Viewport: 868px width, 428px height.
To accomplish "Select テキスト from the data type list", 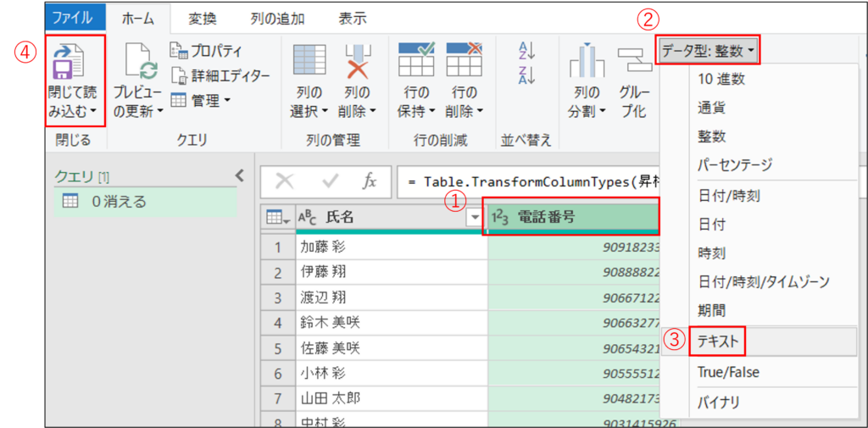I will (719, 342).
